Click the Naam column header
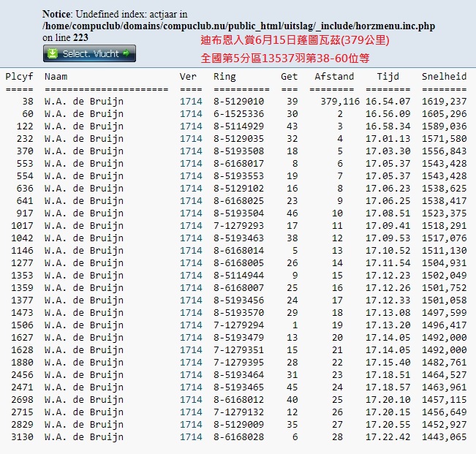This screenshot has height=454, width=476. [56, 77]
